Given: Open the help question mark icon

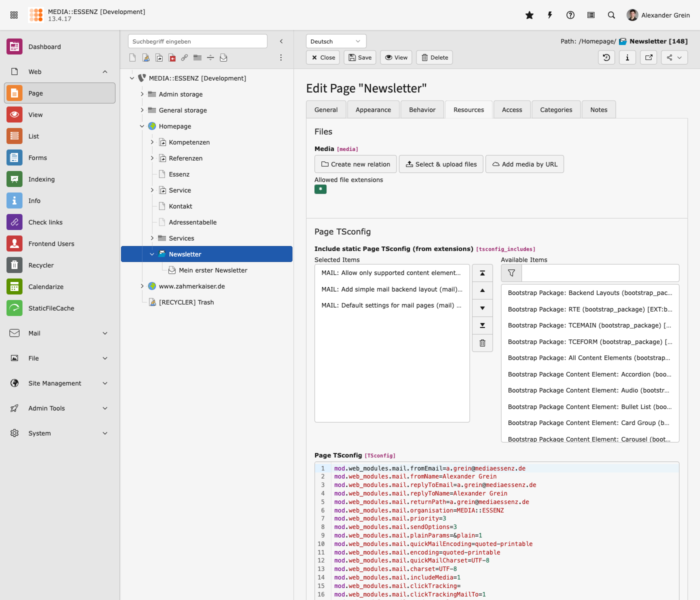Looking at the screenshot, I should (570, 15).
